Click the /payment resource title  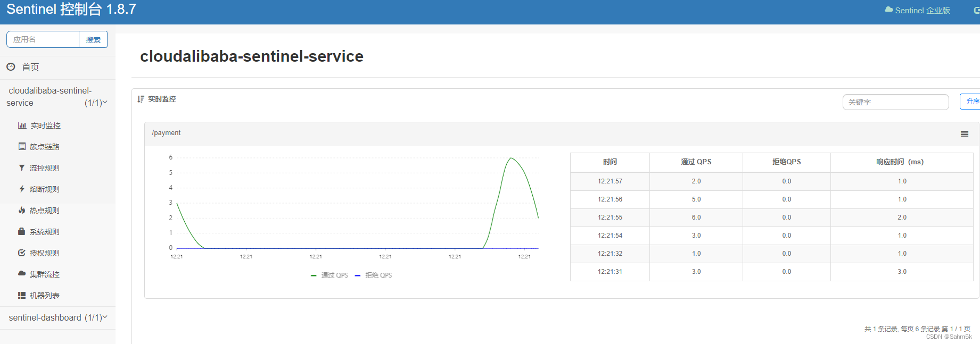pos(166,133)
